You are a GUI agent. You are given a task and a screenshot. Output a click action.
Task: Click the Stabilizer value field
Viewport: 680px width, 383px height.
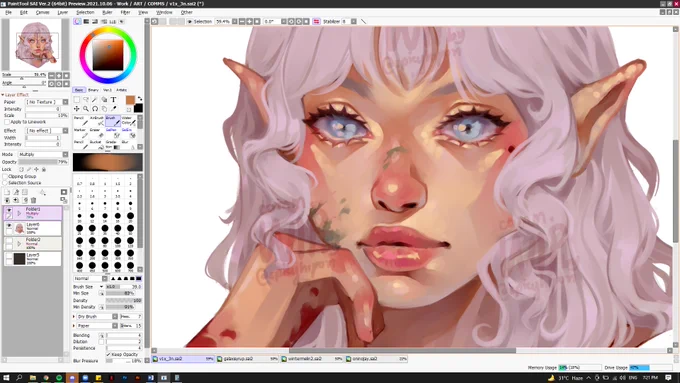tap(345, 21)
